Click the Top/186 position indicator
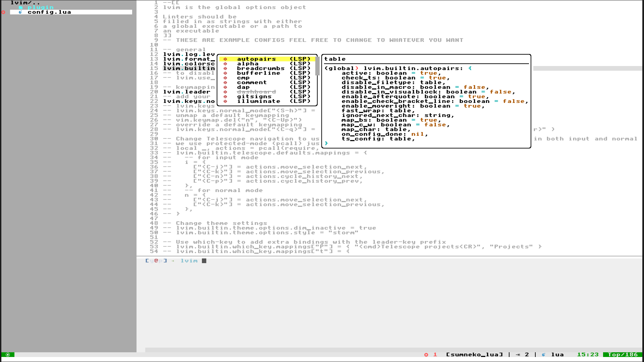The width and height of the screenshot is (644, 362). click(623, 355)
